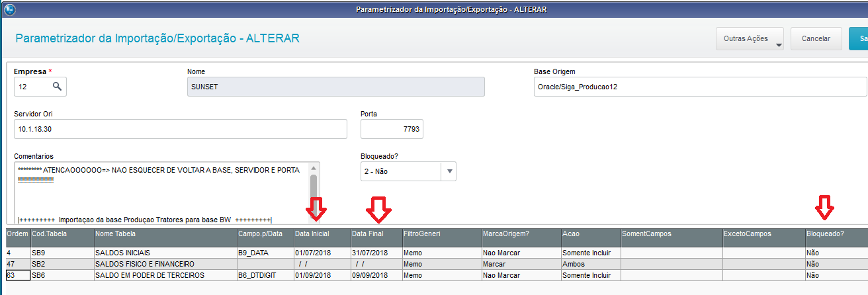Image resolution: width=868 pixels, height=295 pixels.
Task: Click the B9_DATA field cell
Action: click(265, 253)
